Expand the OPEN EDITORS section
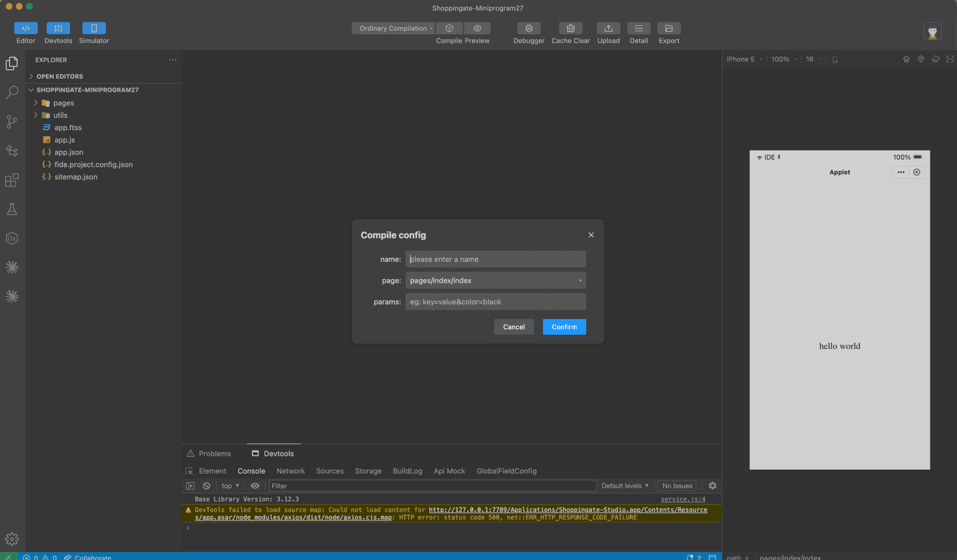The width and height of the screenshot is (957, 560). pos(59,76)
